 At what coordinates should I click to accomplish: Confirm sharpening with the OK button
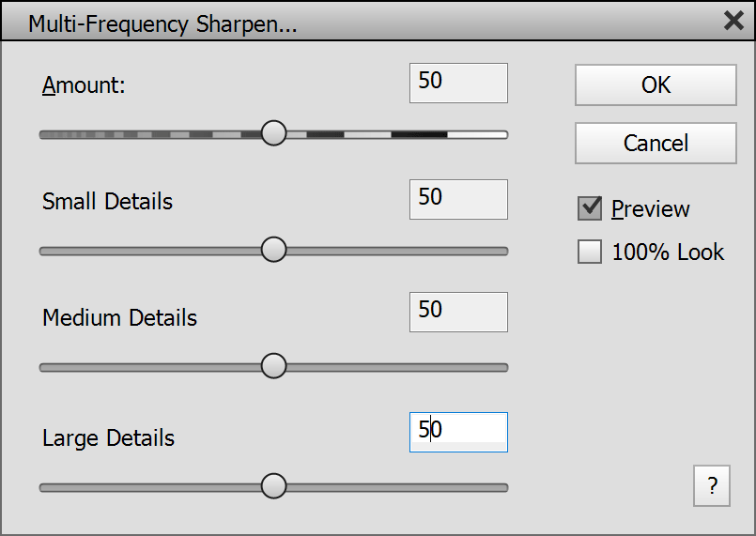coord(656,85)
